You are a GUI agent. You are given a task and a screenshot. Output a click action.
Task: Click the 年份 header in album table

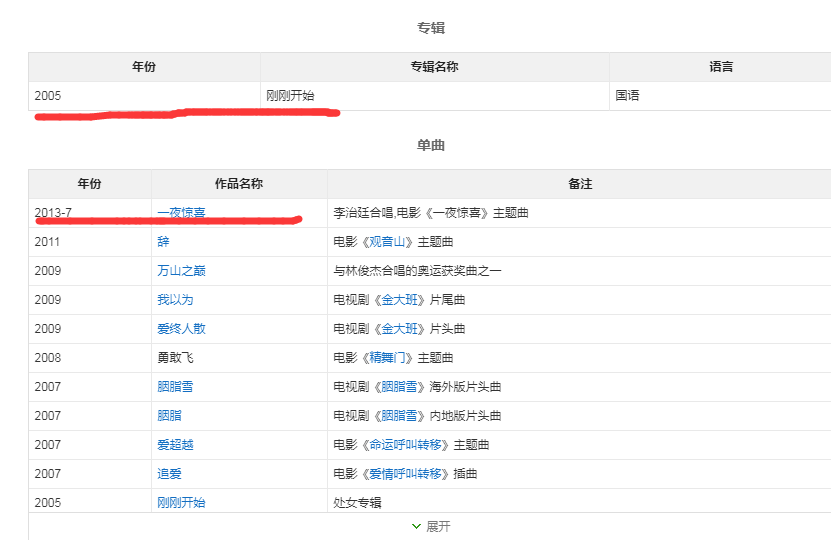click(x=144, y=67)
